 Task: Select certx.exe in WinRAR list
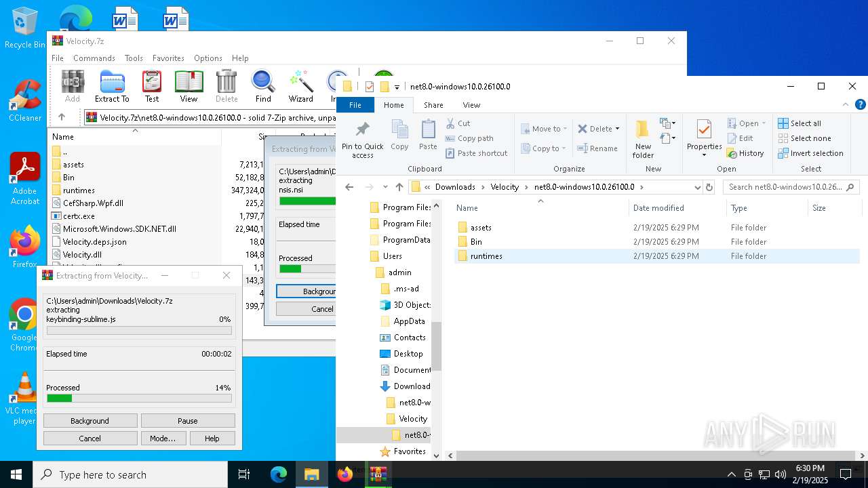(x=79, y=216)
